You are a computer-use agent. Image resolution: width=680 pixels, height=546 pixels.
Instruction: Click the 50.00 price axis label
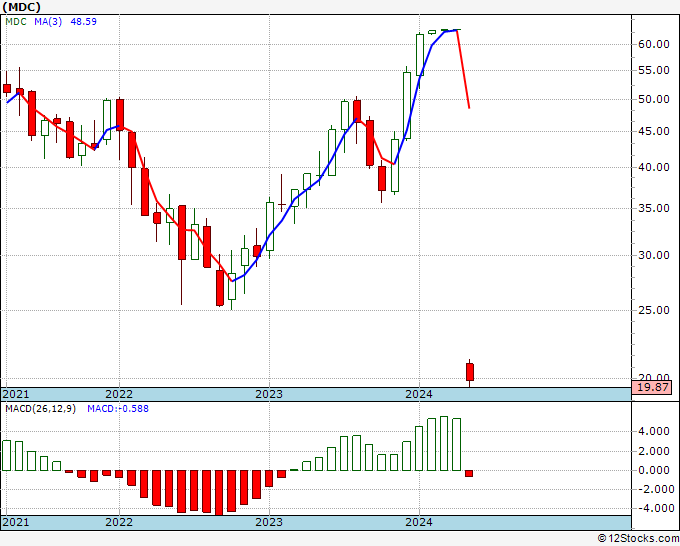pos(654,99)
